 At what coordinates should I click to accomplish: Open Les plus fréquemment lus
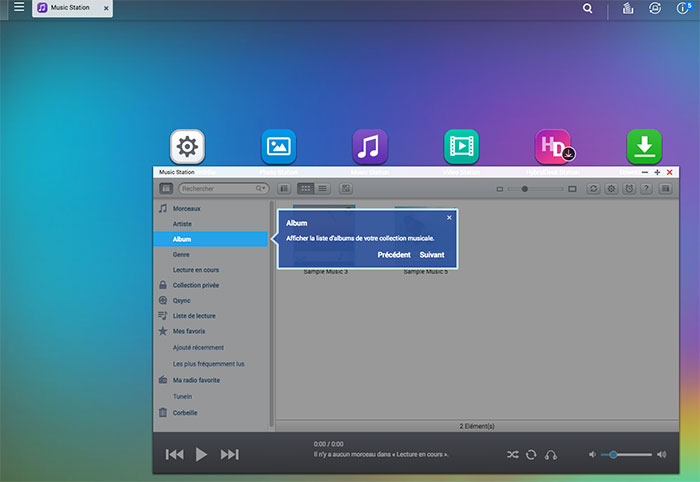click(x=210, y=364)
